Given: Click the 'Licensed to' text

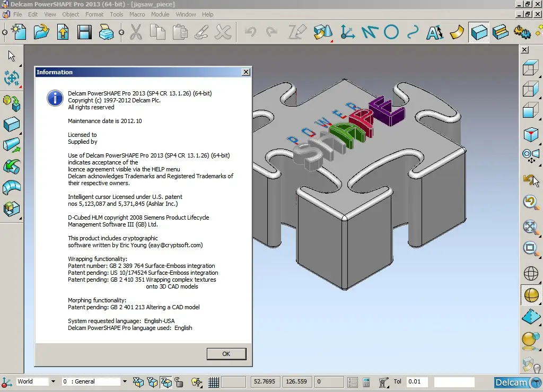Looking at the screenshot, I should tap(82, 135).
